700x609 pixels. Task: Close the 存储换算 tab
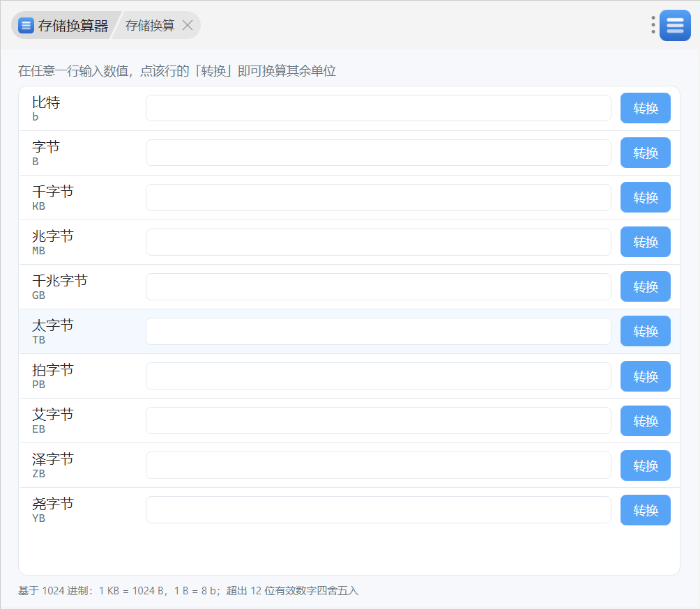[188, 25]
